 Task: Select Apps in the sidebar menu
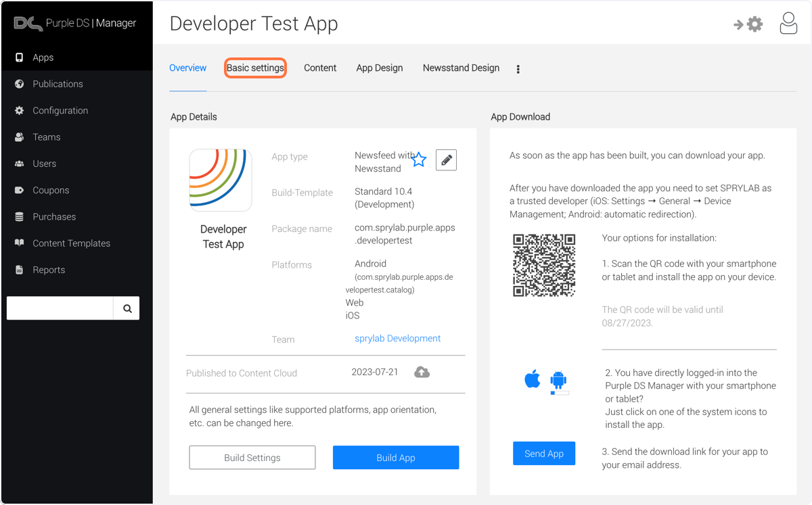click(x=76, y=57)
